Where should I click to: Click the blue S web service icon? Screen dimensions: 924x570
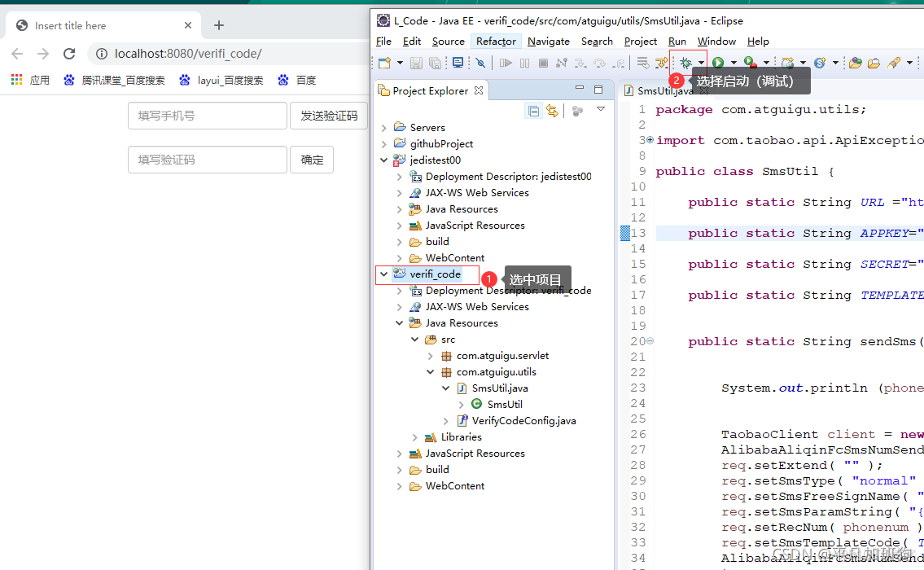(x=820, y=63)
